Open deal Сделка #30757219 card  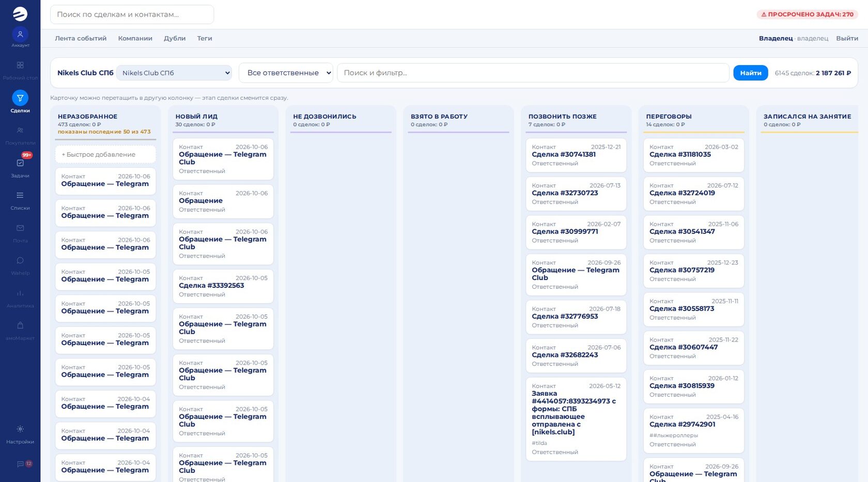tap(694, 271)
